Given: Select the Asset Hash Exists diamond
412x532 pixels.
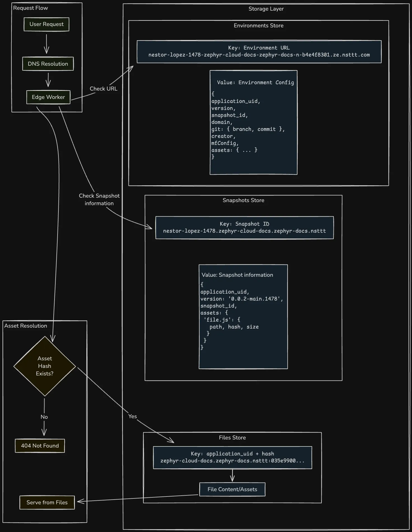Looking at the screenshot, I should (45, 366).
